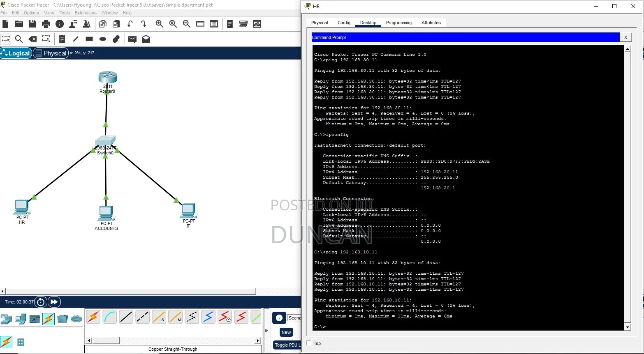Click the connection list scroll right arrow

pos(258,340)
